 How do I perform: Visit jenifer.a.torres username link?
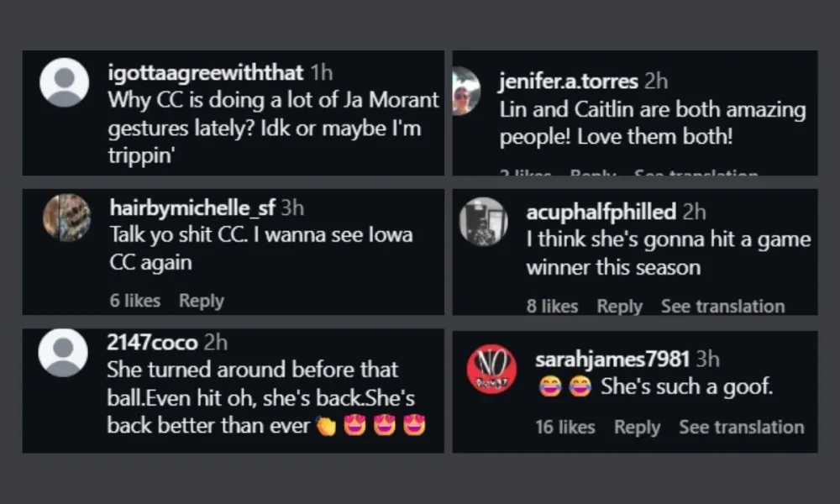[x=569, y=81]
